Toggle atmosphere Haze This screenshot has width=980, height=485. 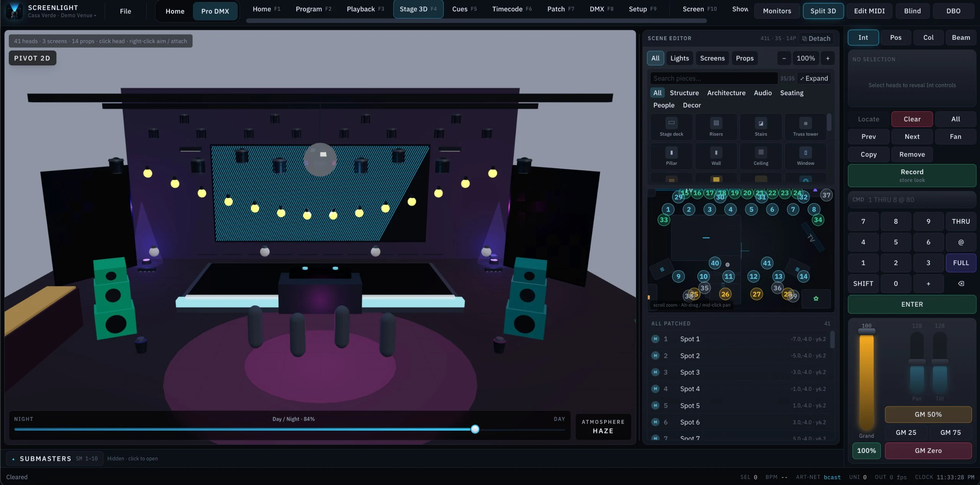(x=603, y=426)
